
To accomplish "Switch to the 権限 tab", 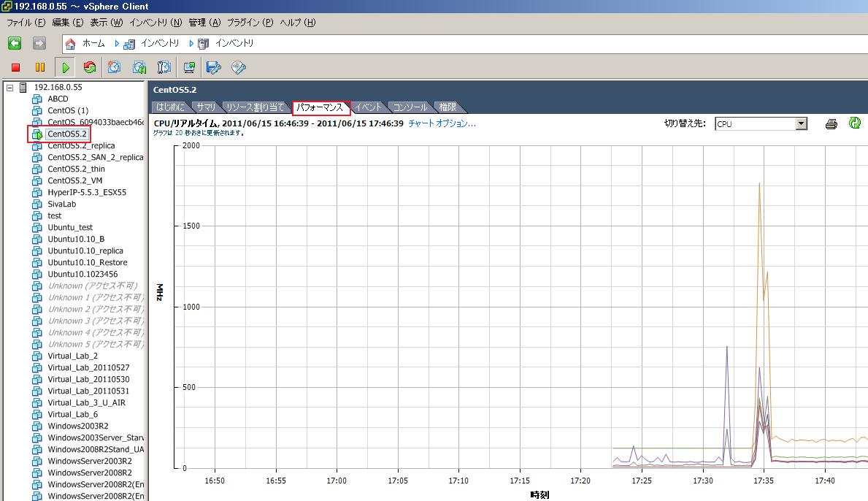I will pos(448,107).
